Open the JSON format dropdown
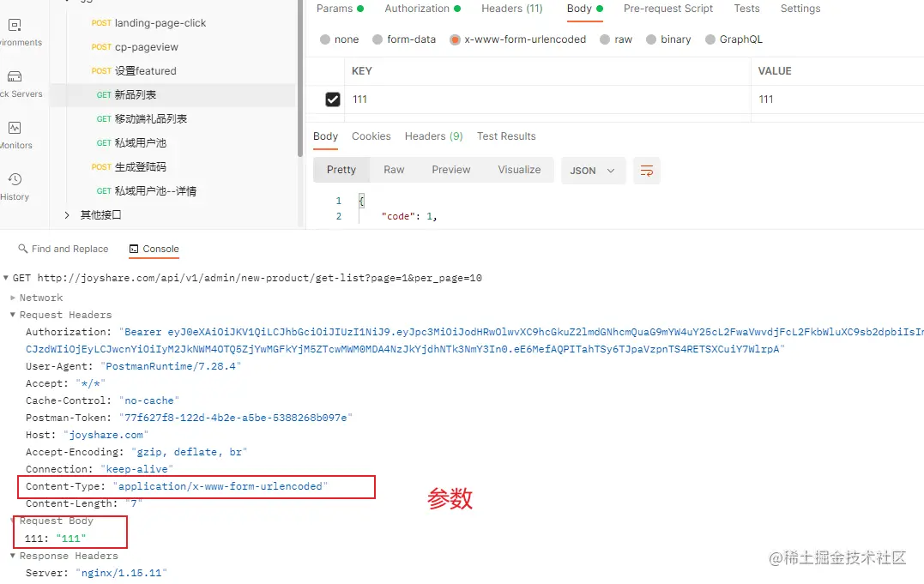The image size is (924, 584). 593,171
